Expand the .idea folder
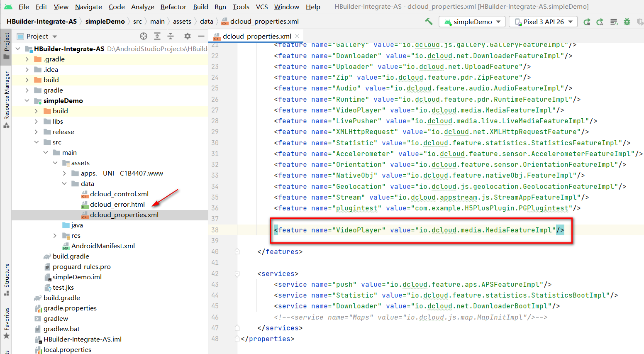The image size is (644, 354). click(x=27, y=69)
